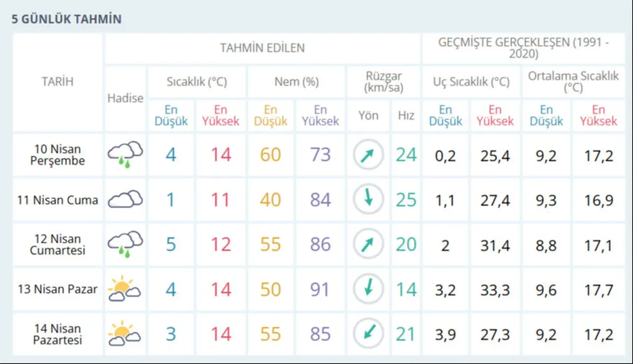
Task: Click the wind direction arrow for 12 Nisan
Action: click(368, 244)
